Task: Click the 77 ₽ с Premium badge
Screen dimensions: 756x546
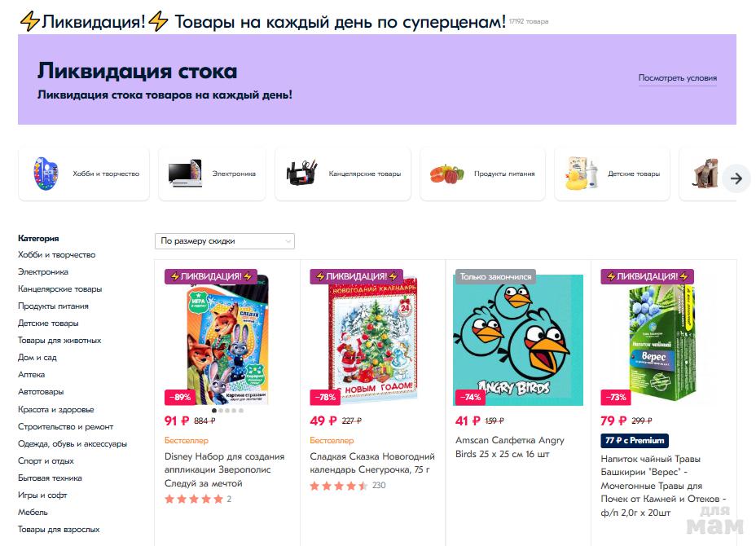Action: pos(635,440)
